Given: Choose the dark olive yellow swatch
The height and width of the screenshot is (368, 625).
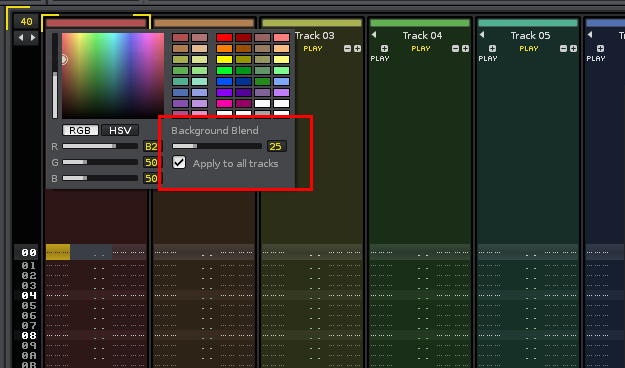Looking at the screenshot, I should [243, 59].
